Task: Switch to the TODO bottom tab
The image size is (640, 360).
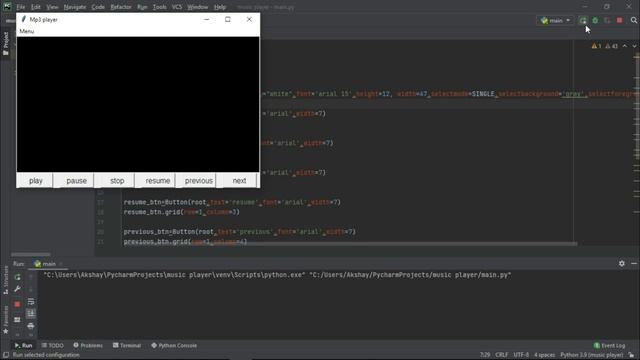Action: click(53, 345)
